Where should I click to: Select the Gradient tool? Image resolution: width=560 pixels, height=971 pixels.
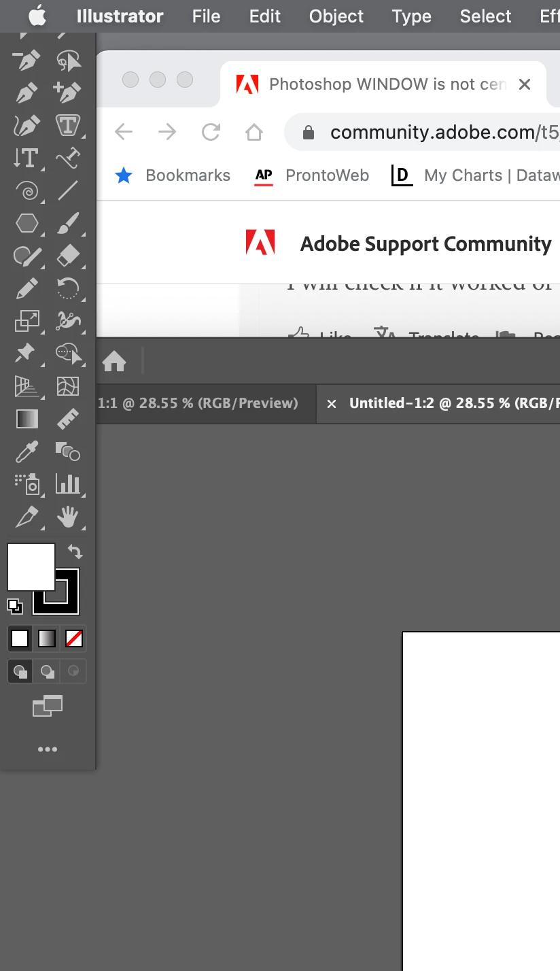(27, 419)
